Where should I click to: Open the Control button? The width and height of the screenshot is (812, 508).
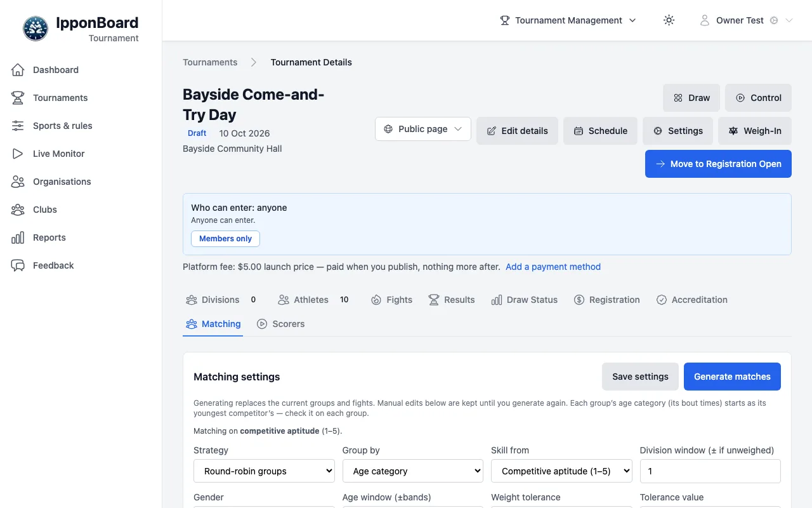pos(758,98)
